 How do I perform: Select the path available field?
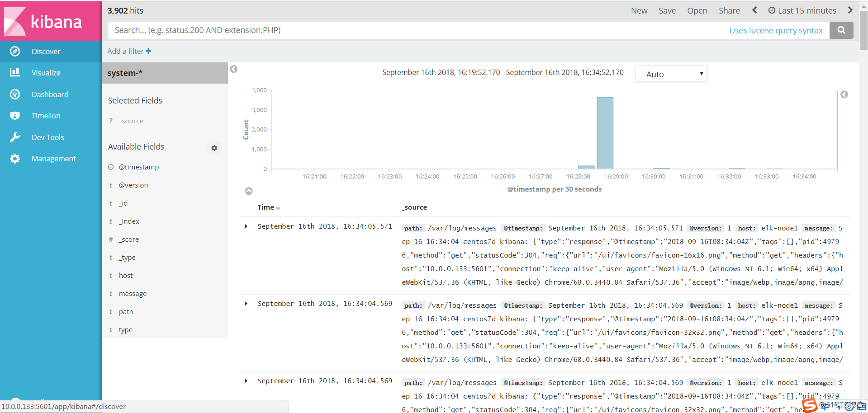[126, 312]
